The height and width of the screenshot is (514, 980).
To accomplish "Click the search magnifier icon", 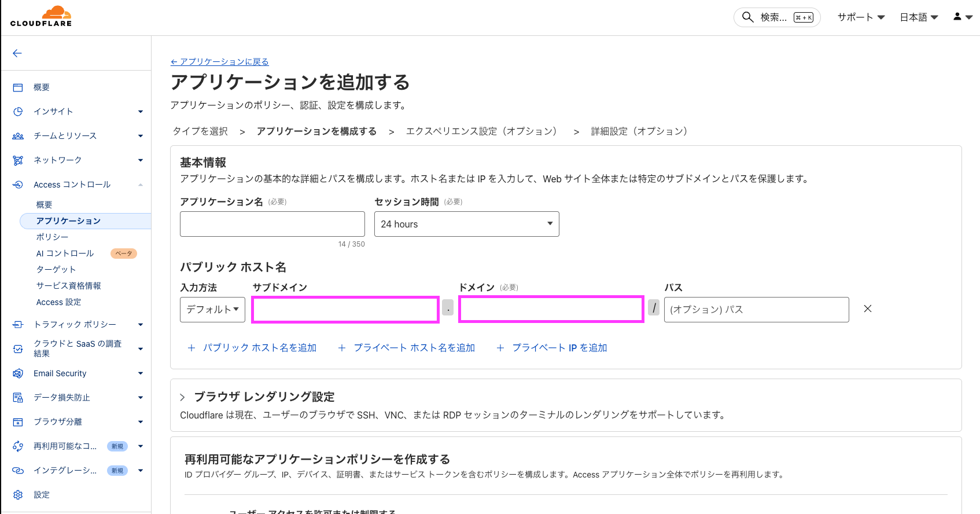I will pyautogui.click(x=747, y=17).
